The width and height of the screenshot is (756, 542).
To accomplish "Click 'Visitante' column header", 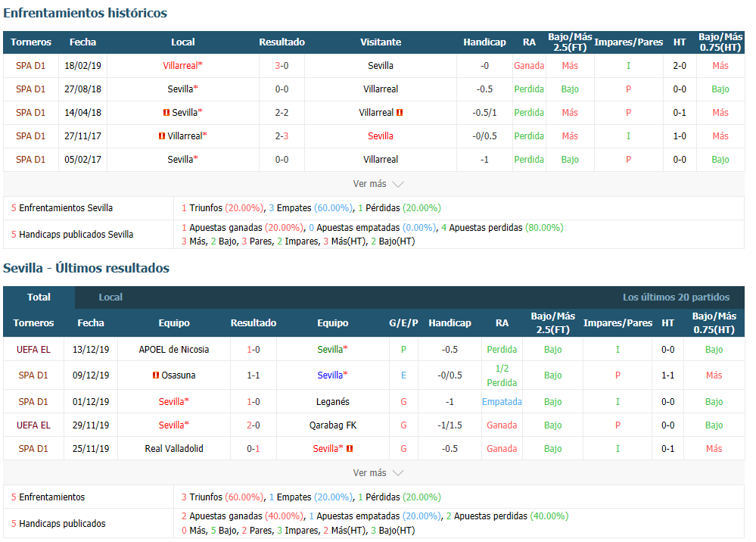I will (x=381, y=42).
